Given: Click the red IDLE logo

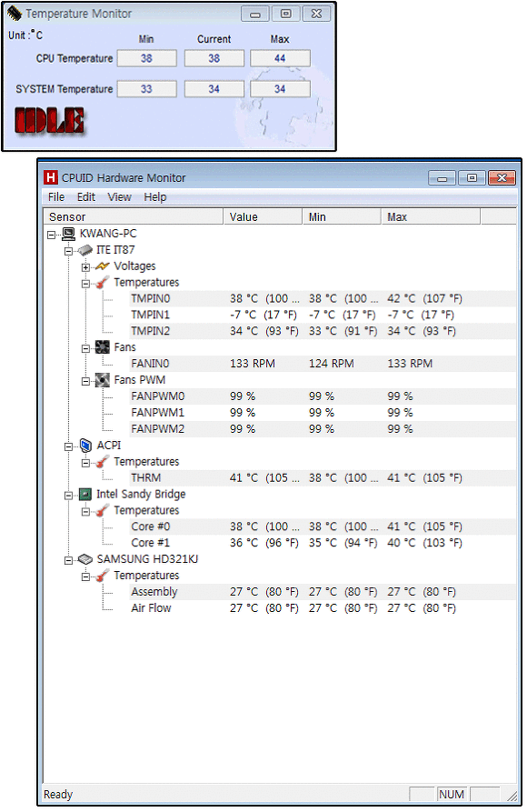Looking at the screenshot, I should tap(49, 121).
